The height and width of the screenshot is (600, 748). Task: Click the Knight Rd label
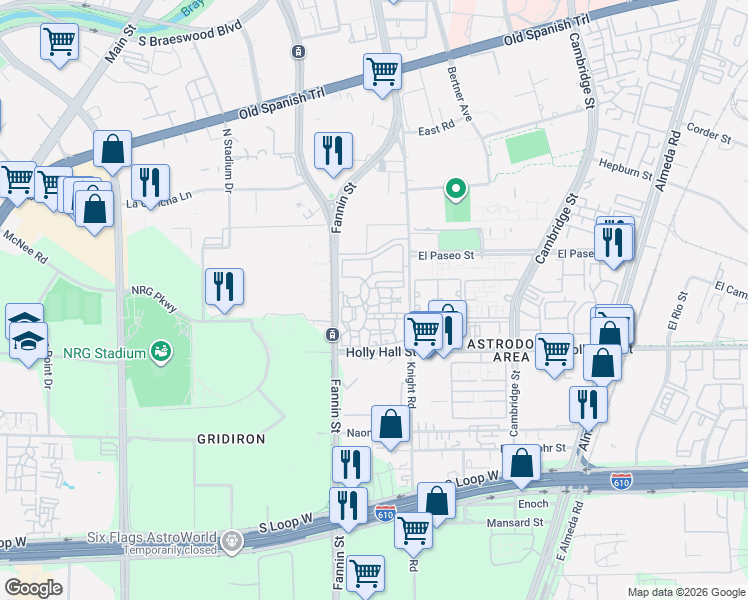pyautogui.click(x=411, y=384)
